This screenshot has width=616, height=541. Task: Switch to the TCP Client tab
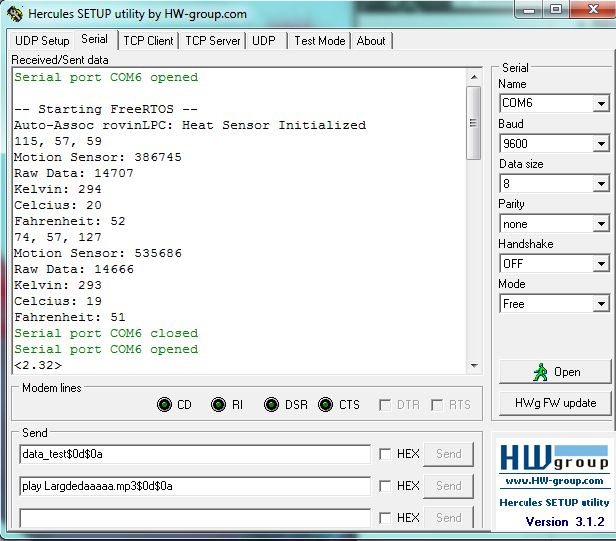(x=148, y=41)
